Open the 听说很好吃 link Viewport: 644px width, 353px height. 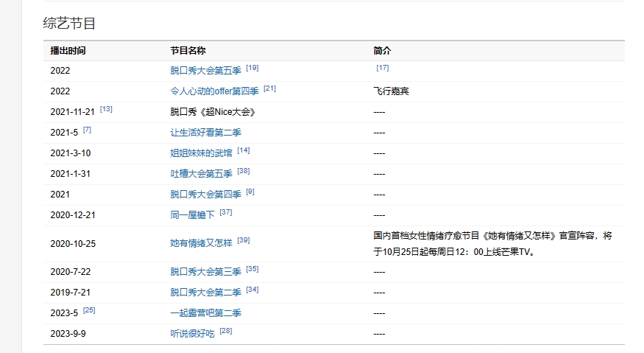193,333
